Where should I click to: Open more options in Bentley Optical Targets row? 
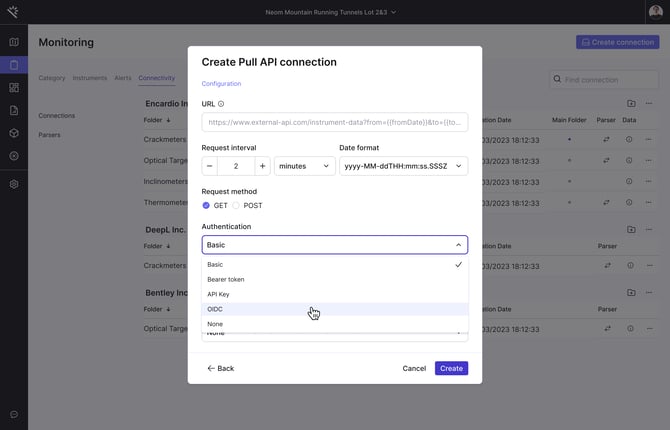click(x=649, y=328)
